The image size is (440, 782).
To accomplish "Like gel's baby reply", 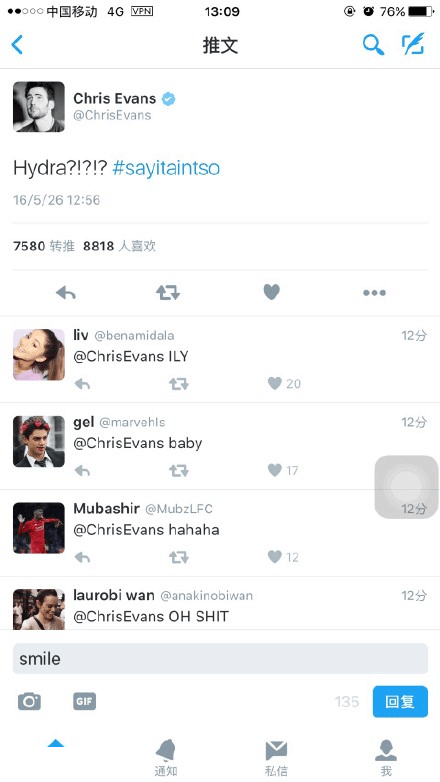I will point(275,470).
